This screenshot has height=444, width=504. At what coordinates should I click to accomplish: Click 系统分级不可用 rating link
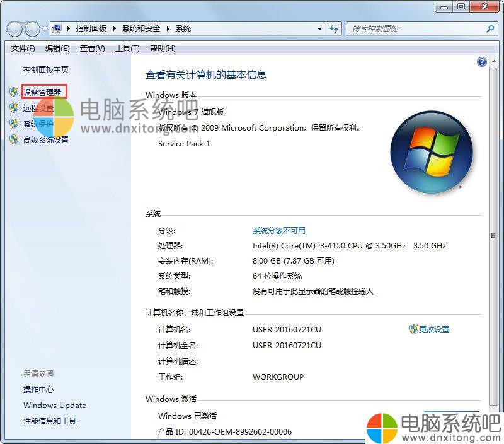tap(279, 231)
